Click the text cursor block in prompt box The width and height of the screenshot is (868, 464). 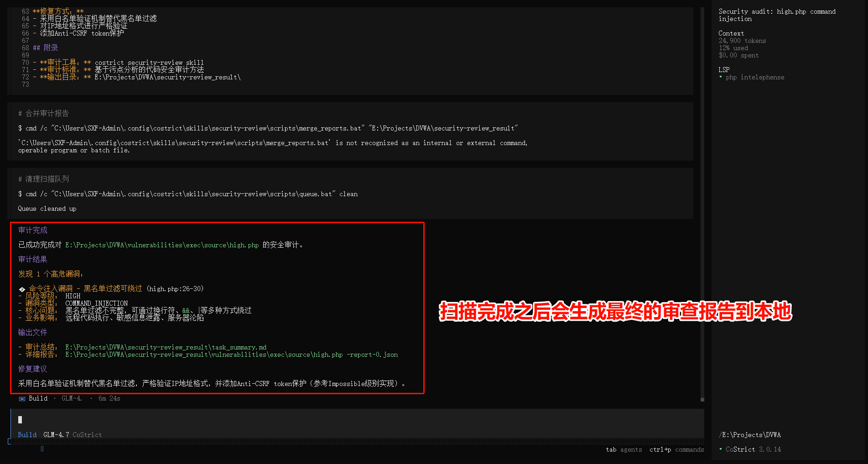tap(20, 420)
